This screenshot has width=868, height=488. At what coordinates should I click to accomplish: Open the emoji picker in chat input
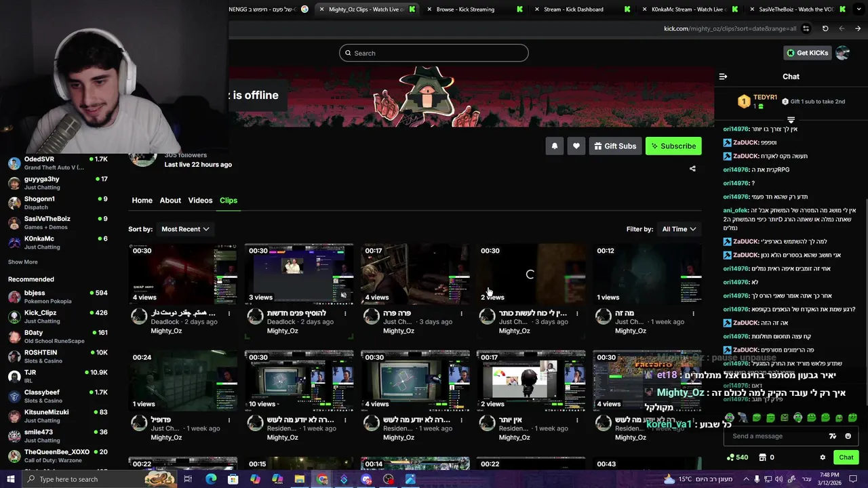coord(848,436)
